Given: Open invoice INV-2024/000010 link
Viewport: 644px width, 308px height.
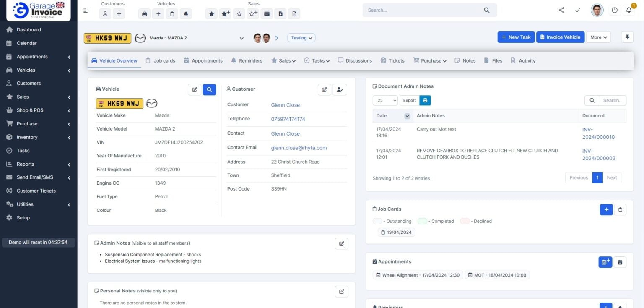Looking at the screenshot, I should (598, 133).
